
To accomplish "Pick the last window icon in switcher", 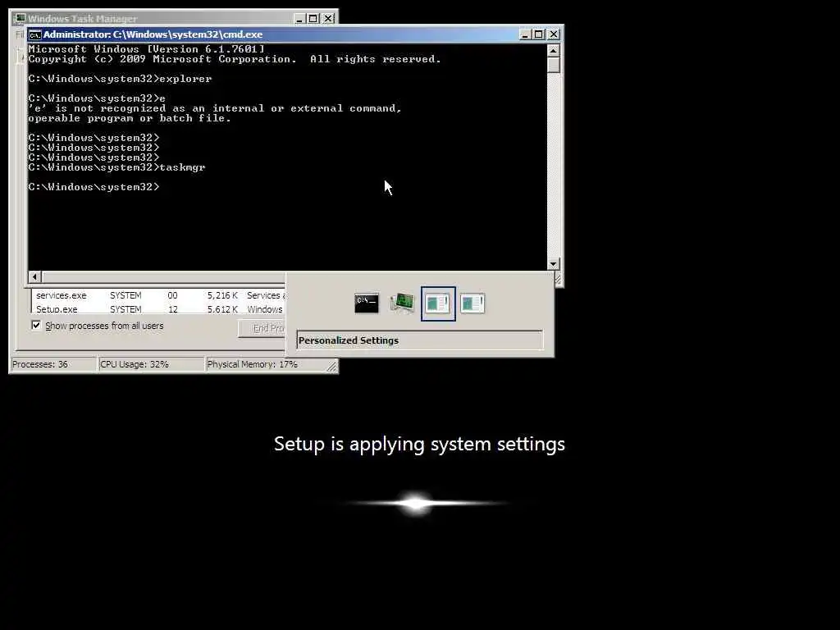I will tap(472, 304).
